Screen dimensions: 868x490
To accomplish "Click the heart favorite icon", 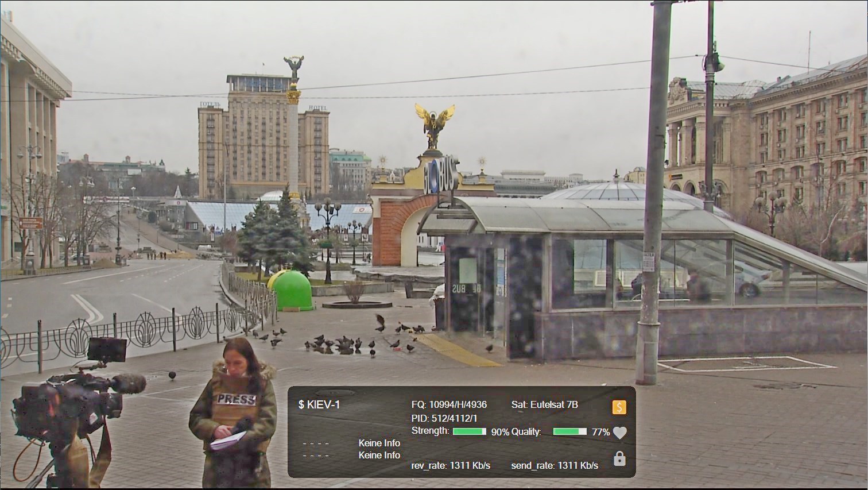I will click(619, 433).
